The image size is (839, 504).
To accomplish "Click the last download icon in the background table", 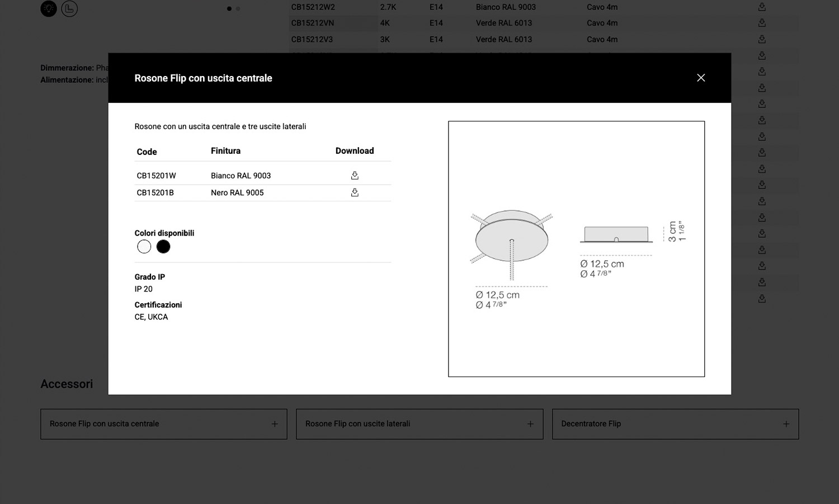I will [x=762, y=299].
